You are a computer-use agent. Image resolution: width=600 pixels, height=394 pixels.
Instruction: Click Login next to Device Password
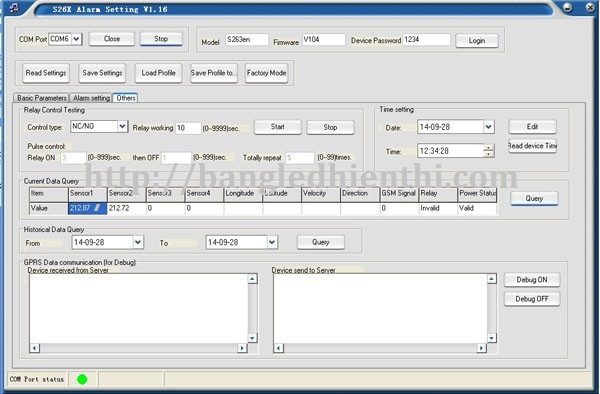click(x=477, y=41)
